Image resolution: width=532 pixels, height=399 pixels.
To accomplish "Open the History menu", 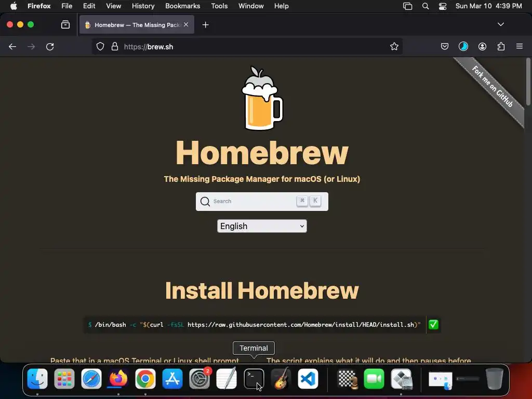I will [x=143, y=6].
